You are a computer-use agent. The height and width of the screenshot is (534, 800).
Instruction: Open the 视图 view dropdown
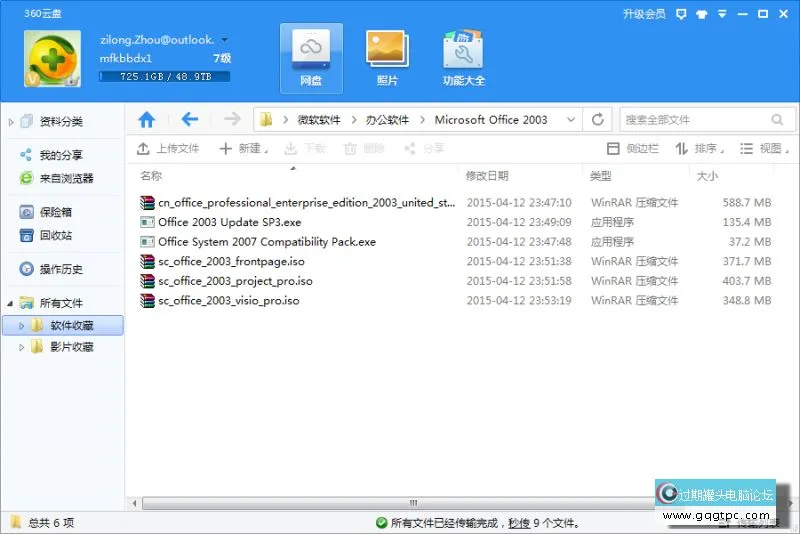[x=764, y=148]
